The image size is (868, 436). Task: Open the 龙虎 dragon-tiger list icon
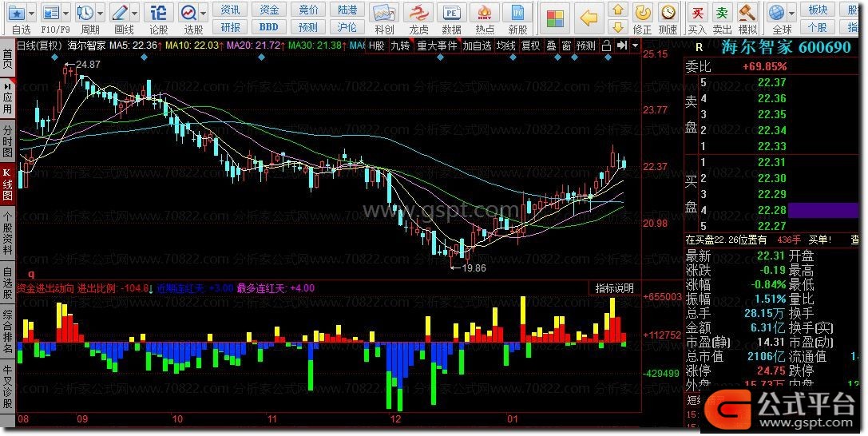(x=418, y=13)
